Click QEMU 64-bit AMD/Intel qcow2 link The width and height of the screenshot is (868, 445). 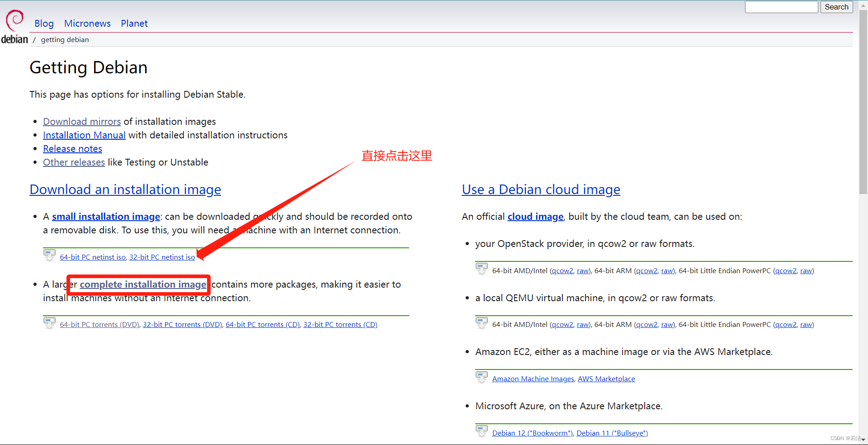point(562,325)
